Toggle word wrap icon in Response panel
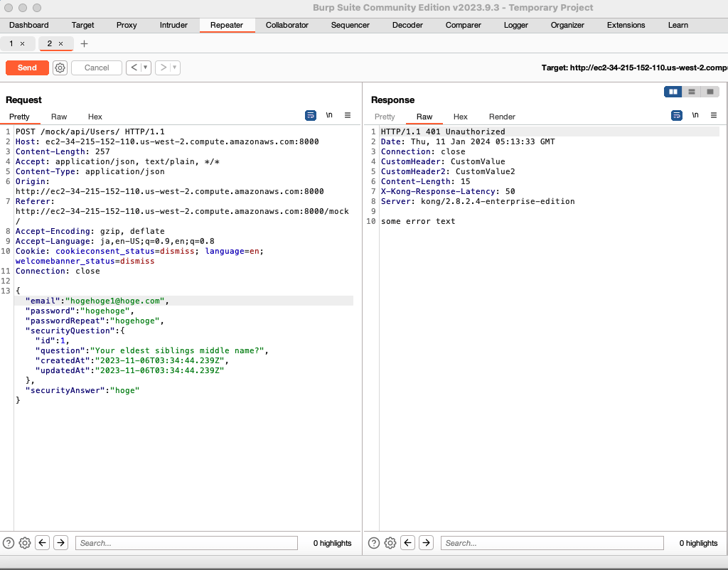This screenshot has width=728, height=570. [677, 115]
